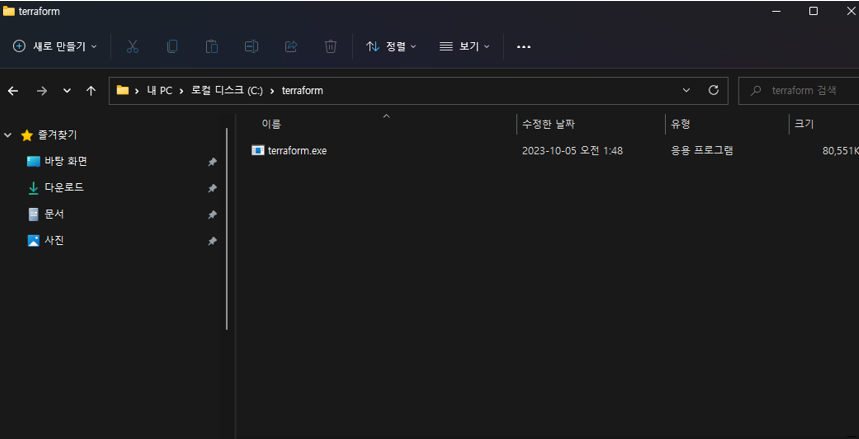
Task: Minimize the terraform window
Action: (x=776, y=11)
